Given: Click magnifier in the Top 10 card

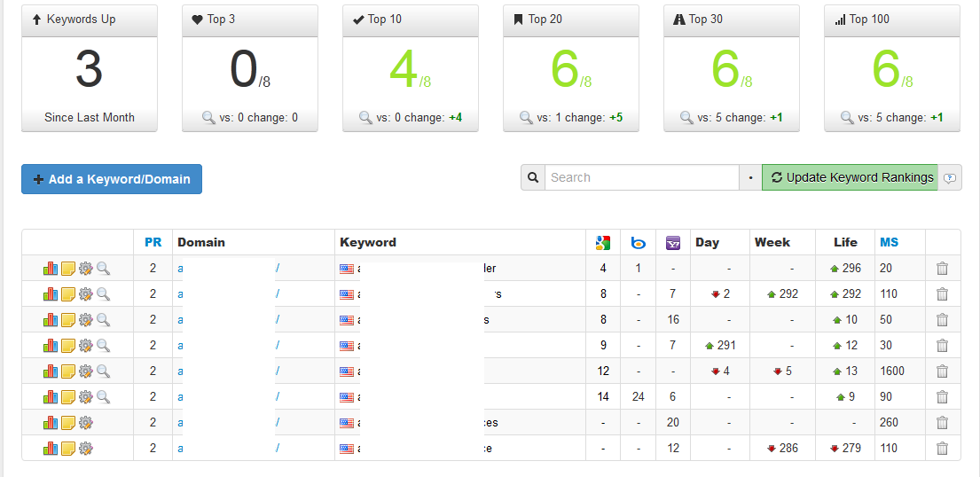Looking at the screenshot, I should [365, 117].
